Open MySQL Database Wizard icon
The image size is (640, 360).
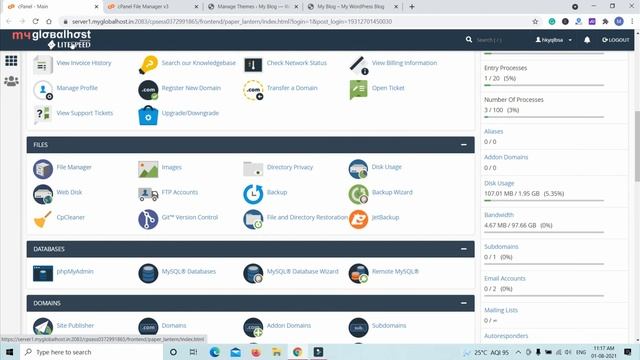[253, 273]
